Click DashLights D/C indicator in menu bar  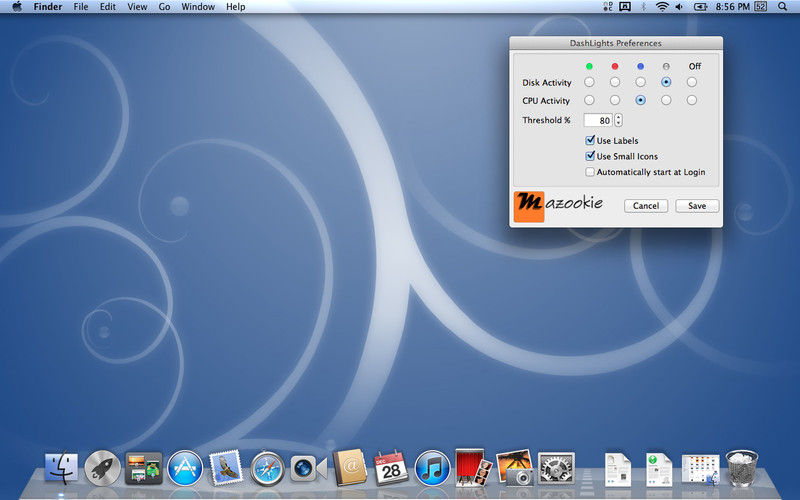607,7
